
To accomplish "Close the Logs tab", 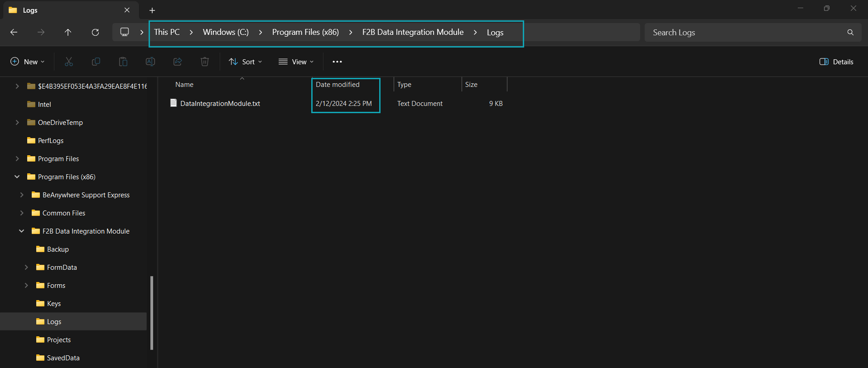I will click(127, 10).
